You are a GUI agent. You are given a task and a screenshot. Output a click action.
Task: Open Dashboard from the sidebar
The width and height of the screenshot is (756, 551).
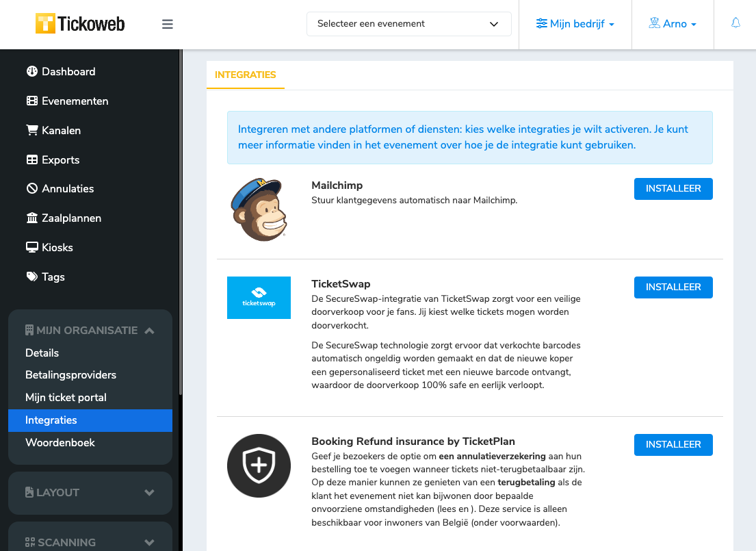(x=61, y=71)
